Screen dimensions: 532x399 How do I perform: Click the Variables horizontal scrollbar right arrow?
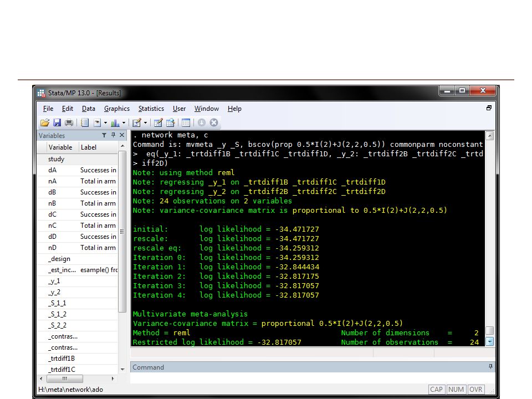click(113, 378)
